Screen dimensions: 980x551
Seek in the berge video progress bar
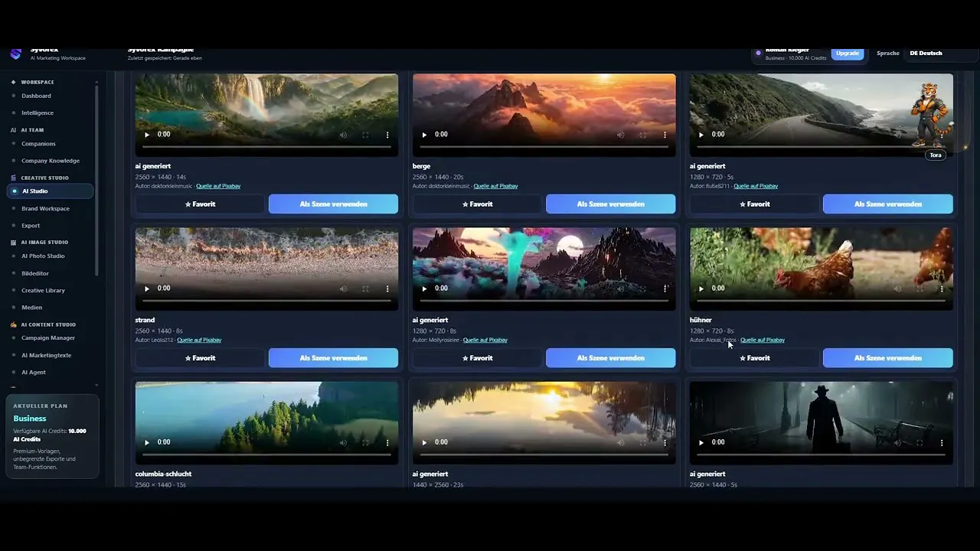pos(544,147)
